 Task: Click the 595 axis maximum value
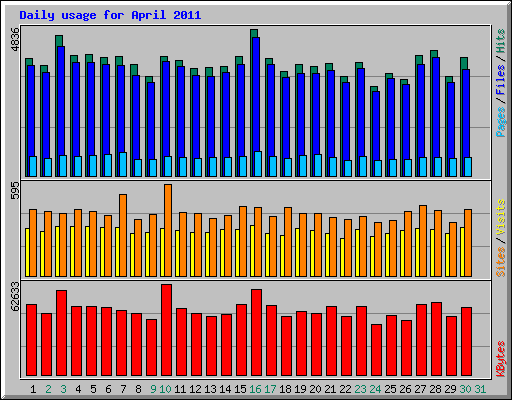pos(15,191)
